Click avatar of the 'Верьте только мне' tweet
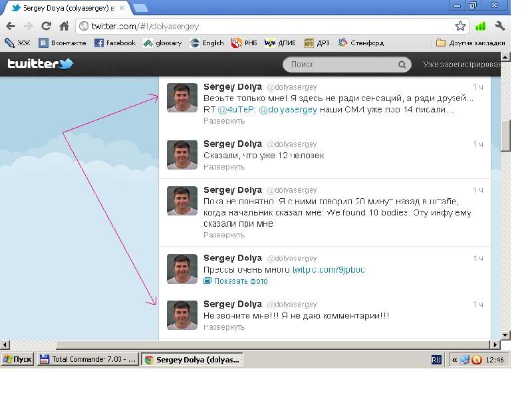 [x=182, y=98]
